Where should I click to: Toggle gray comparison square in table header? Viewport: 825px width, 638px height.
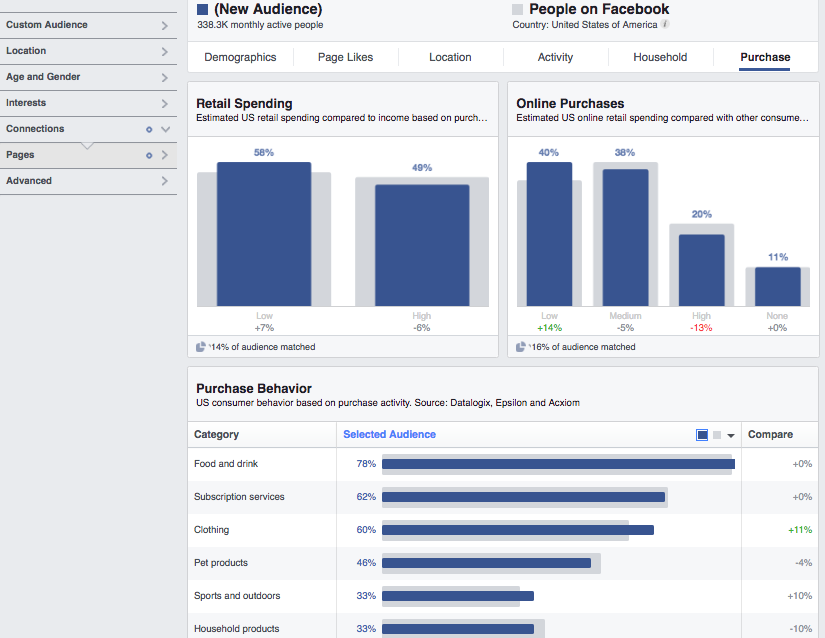click(x=716, y=435)
